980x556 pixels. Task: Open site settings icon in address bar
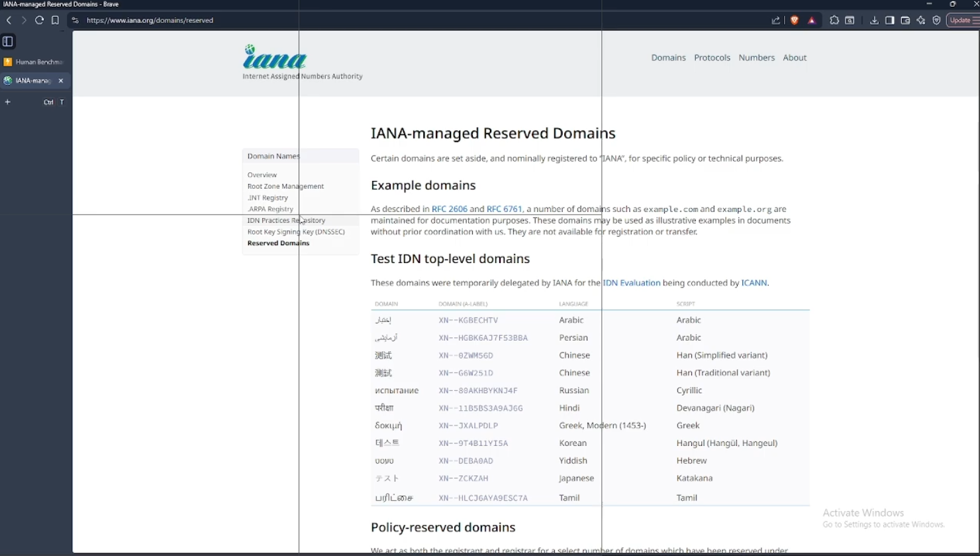pyautogui.click(x=75, y=21)
